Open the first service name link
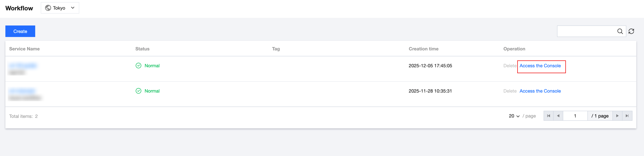644x156 pixels. [x=23, y=66]
